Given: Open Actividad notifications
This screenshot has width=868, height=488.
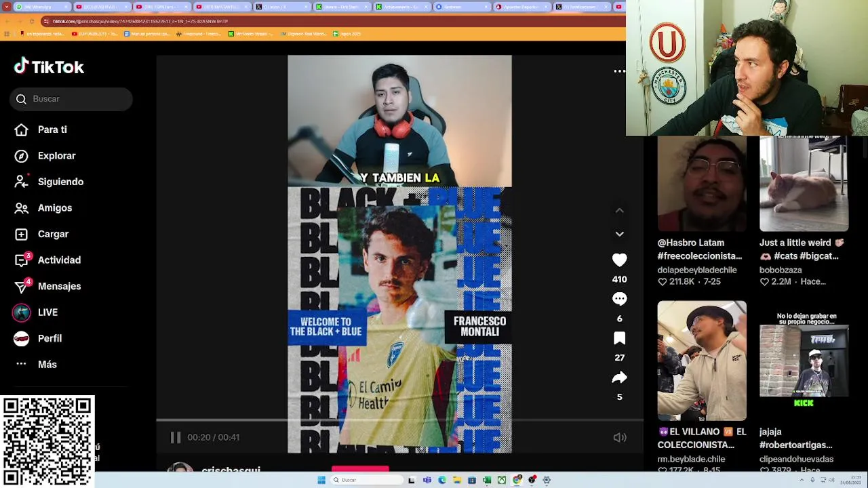Looking at the screenshot, I should click(x=59, y=260).
